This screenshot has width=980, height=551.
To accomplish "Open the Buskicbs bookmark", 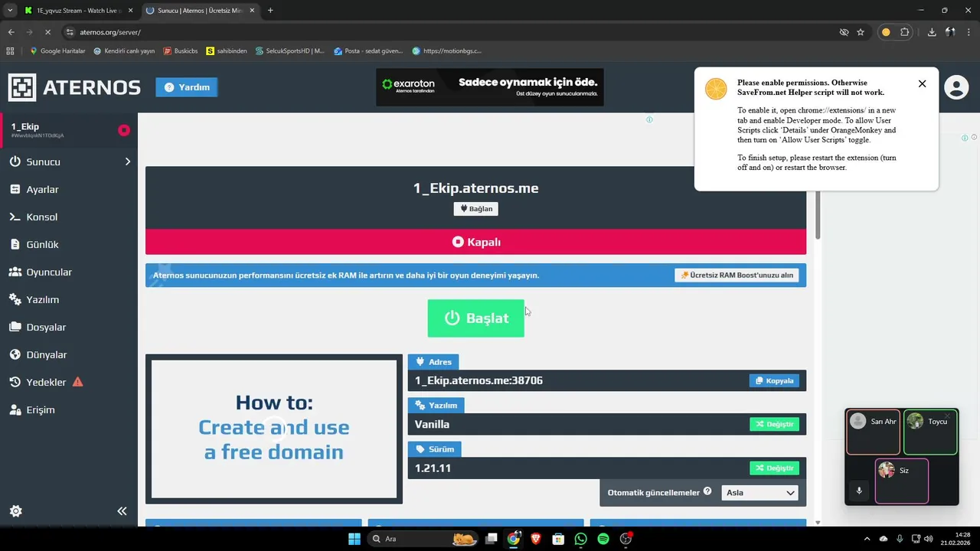I will point(181,51).
